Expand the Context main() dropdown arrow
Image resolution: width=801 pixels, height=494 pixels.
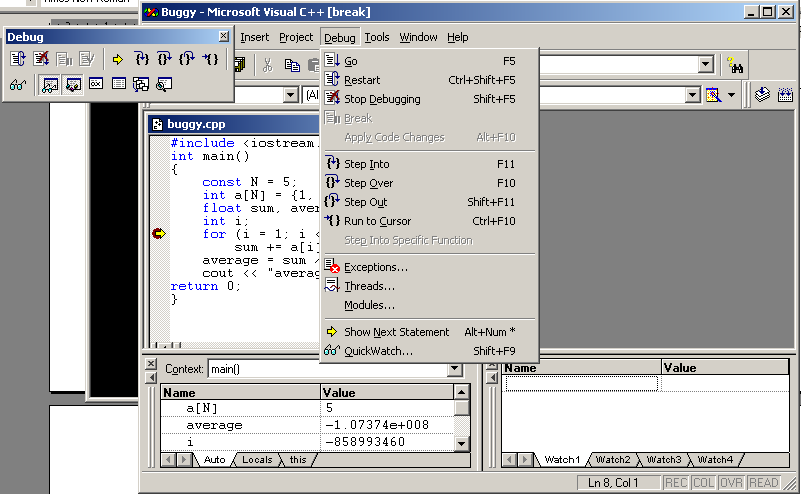coord(455,369)
